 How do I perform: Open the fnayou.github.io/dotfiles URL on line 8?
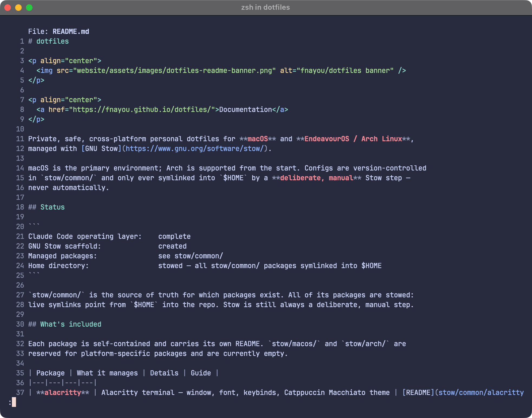coord(142,110)
